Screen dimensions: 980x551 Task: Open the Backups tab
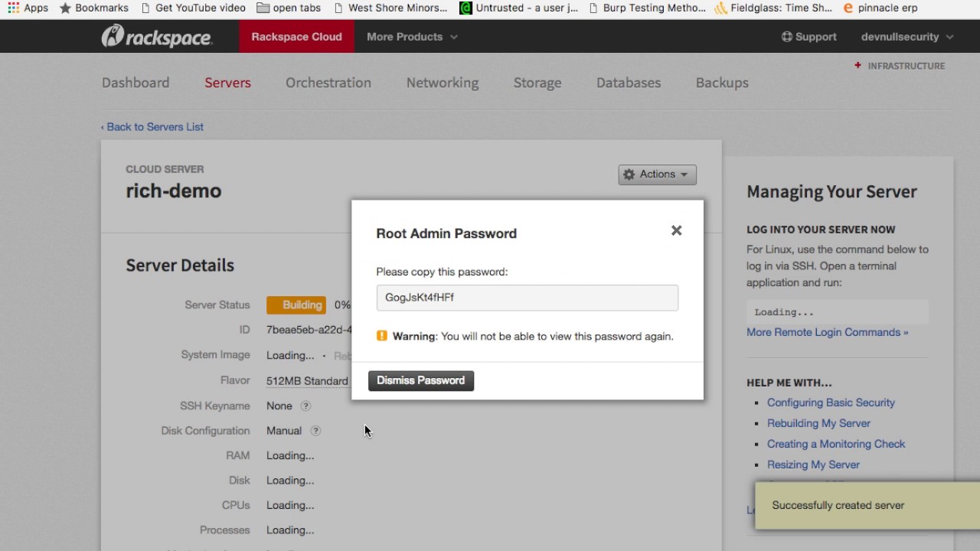[x=722, y=83]
